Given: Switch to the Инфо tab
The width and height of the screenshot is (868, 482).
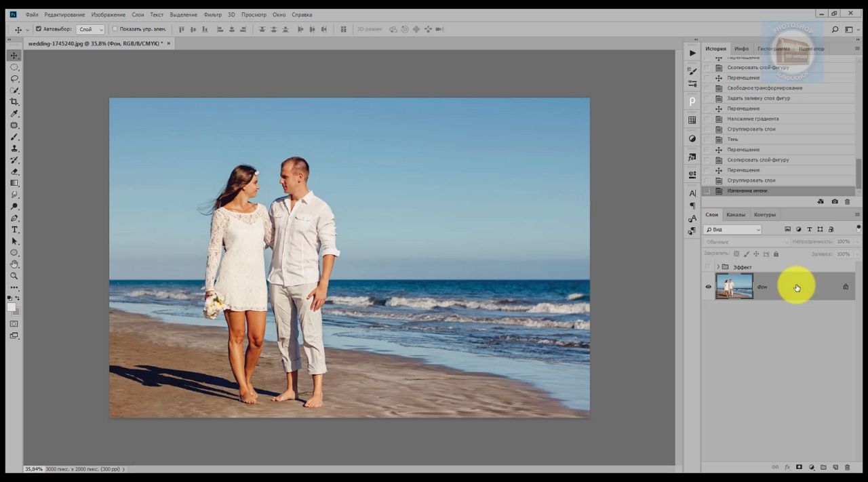Looking at the screenshot, I should click(x=741, y=49).
